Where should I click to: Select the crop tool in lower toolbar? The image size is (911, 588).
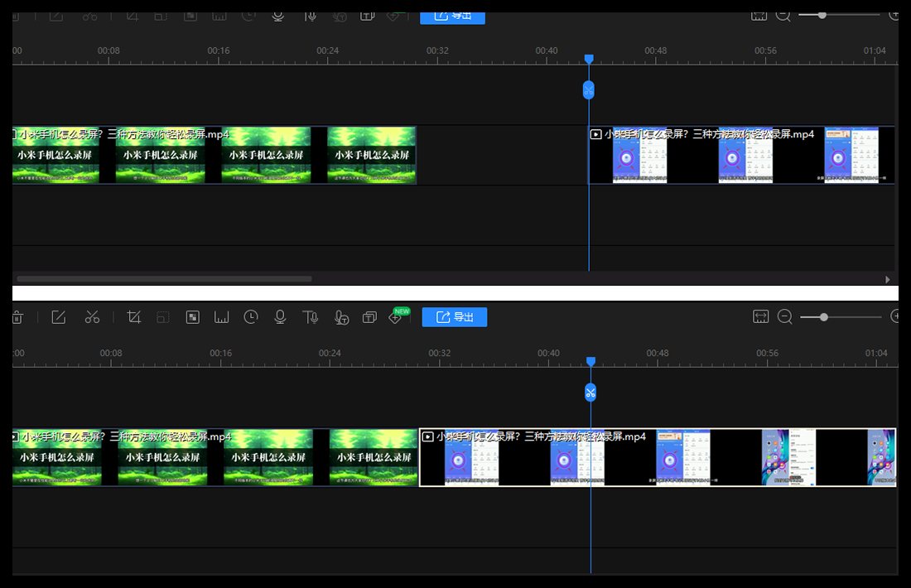click(x=134, y=317)
